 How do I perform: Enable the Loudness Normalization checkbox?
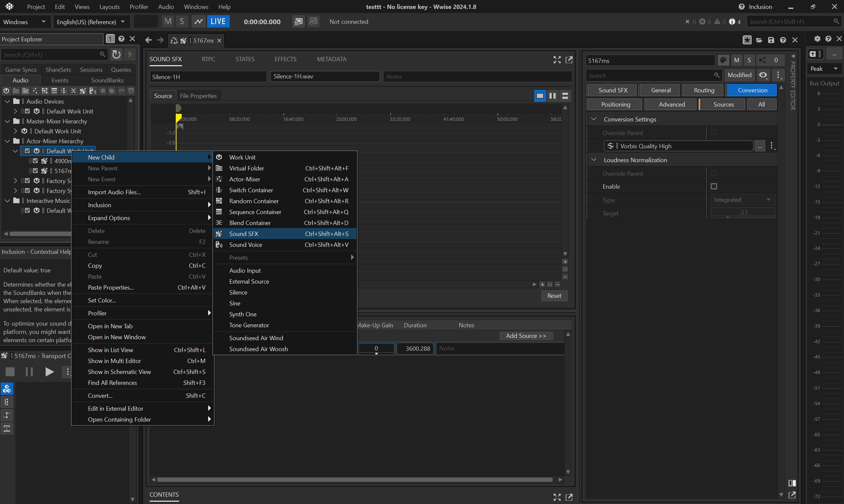tap(714, 186)
